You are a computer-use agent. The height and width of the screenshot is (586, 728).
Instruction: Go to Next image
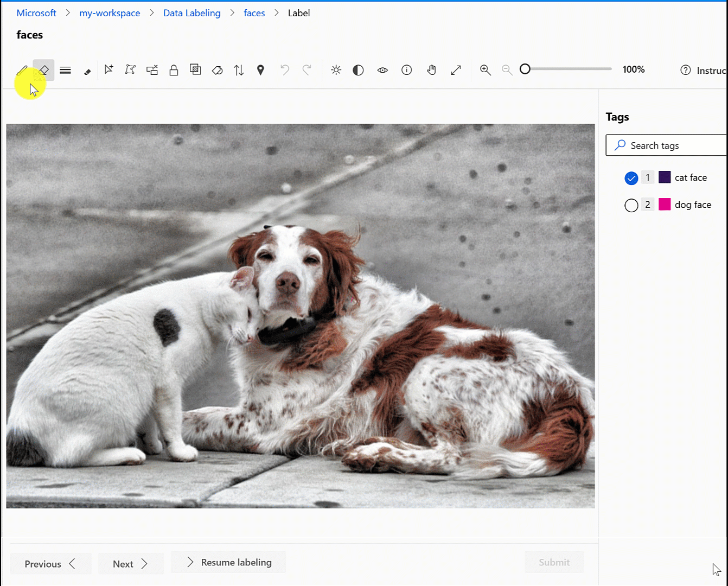[x=130, y=564]
